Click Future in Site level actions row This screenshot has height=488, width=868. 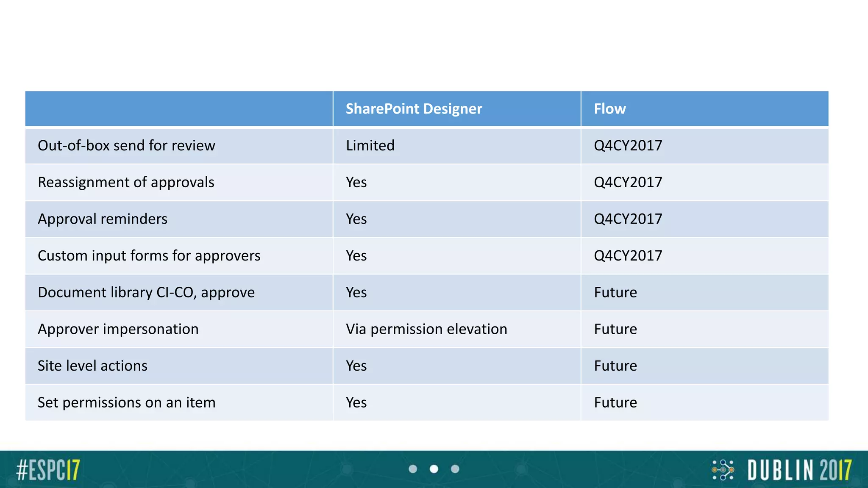tap(615, 366)
